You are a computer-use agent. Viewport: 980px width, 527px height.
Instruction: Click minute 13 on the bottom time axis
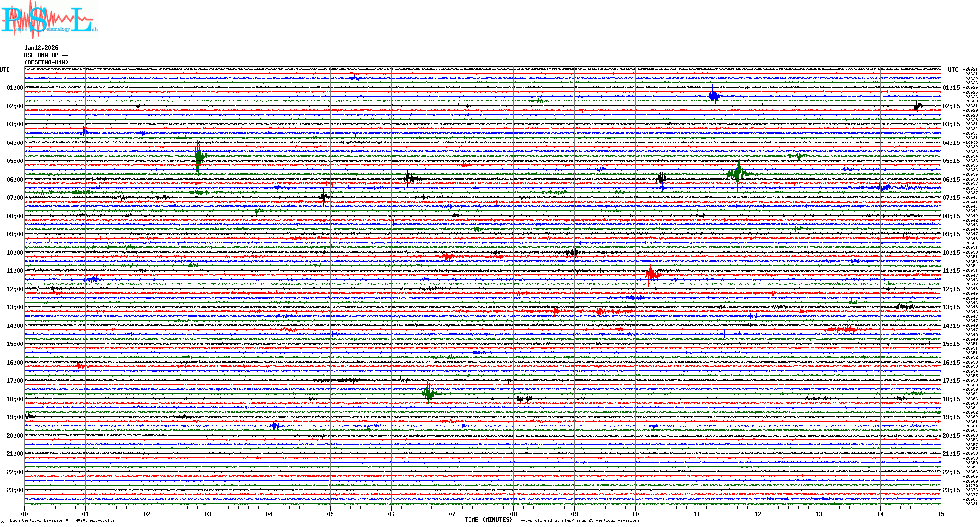(819, 514)
